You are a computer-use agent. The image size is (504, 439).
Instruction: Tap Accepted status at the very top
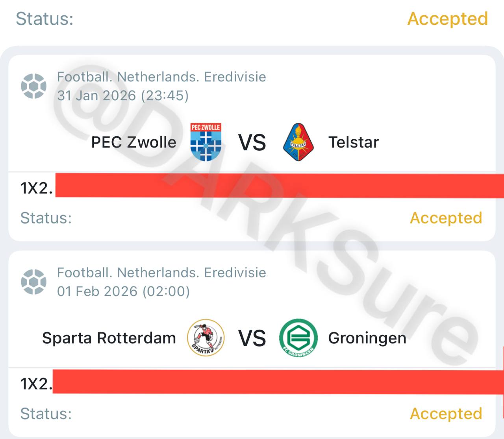[x=447, y=18]
